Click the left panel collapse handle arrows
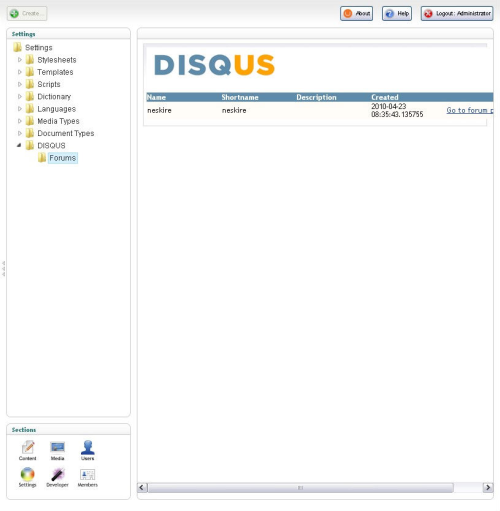Image resolution: width=500 pixels, height=511 pixels. point(3,269)
